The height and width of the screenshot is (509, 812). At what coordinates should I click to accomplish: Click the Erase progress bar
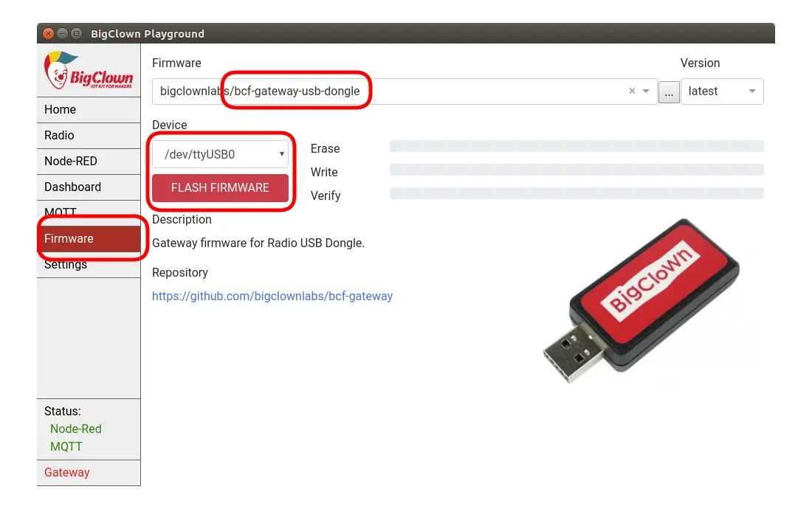coord(577,146)
